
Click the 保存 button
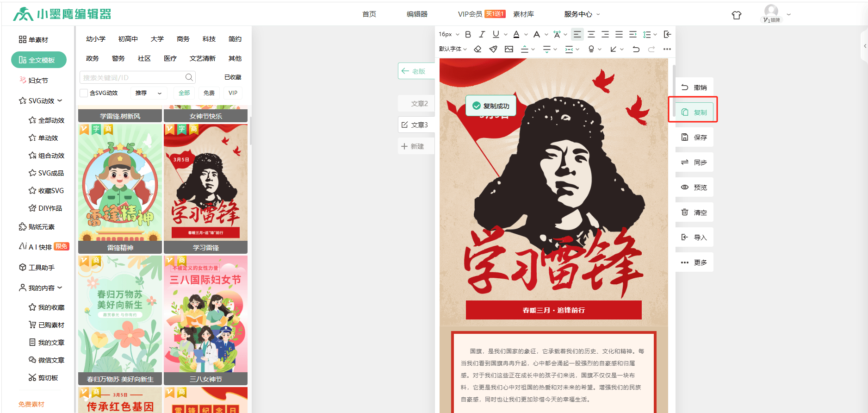tap(694, 138)
